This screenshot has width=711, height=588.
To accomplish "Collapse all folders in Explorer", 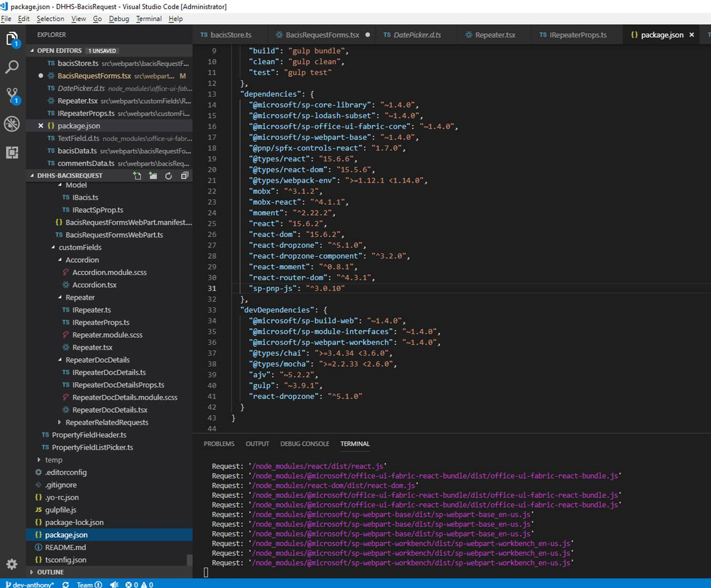I will tap(185, 175).
